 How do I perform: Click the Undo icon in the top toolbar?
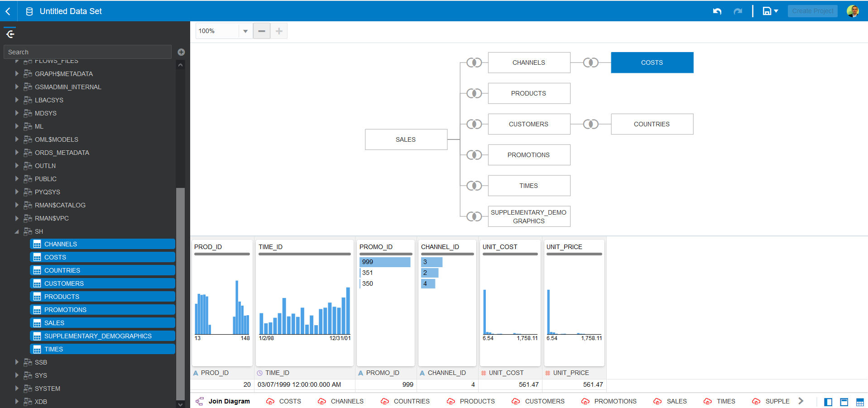point(717,11)
